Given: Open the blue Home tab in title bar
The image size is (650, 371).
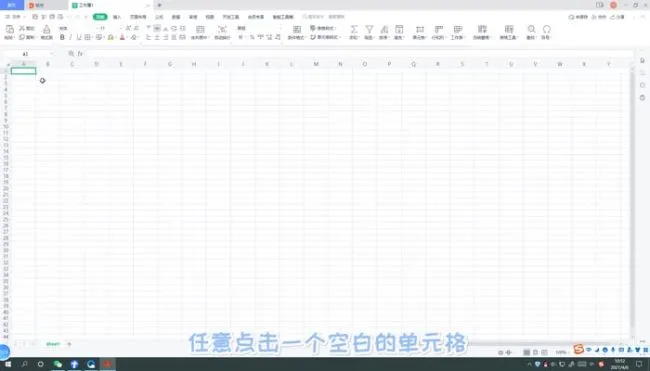Looking at the screenshot, I should tap(12, 5).
